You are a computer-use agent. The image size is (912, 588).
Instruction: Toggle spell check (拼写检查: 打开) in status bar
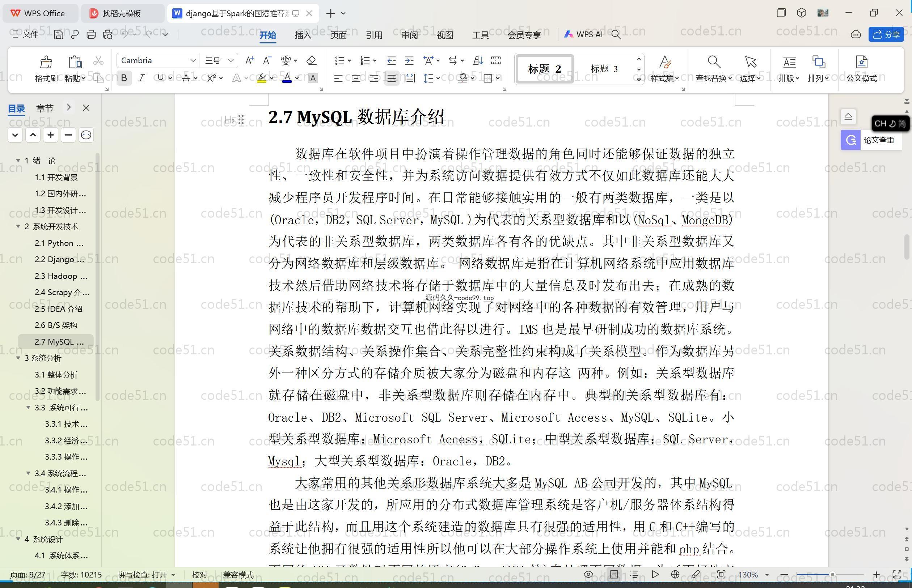click(146, 575)
